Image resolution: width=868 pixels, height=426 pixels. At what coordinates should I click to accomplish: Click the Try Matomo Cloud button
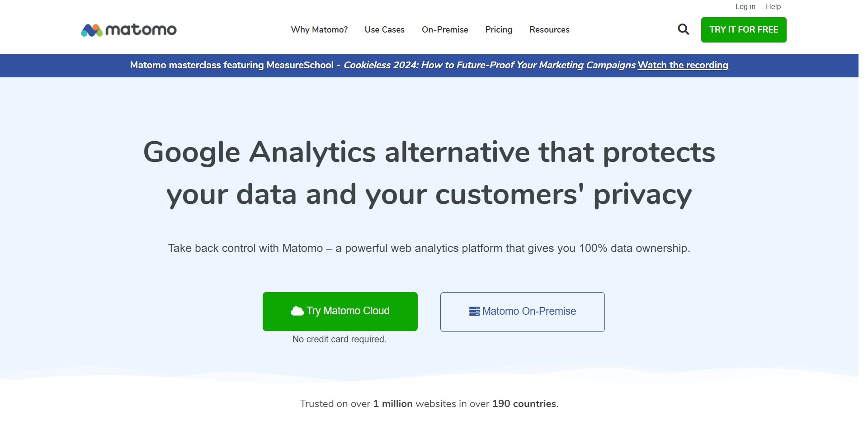(340, 311)
